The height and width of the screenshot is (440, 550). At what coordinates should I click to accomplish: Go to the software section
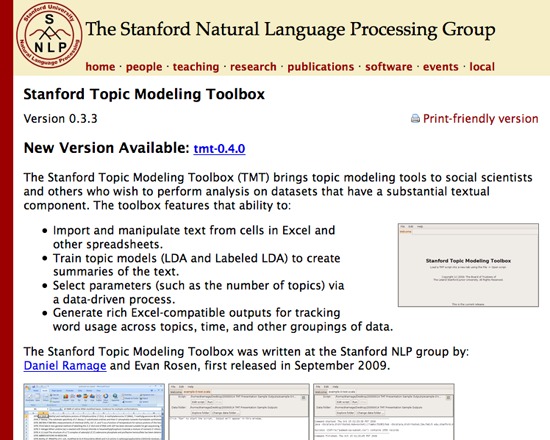coord(389,67)
